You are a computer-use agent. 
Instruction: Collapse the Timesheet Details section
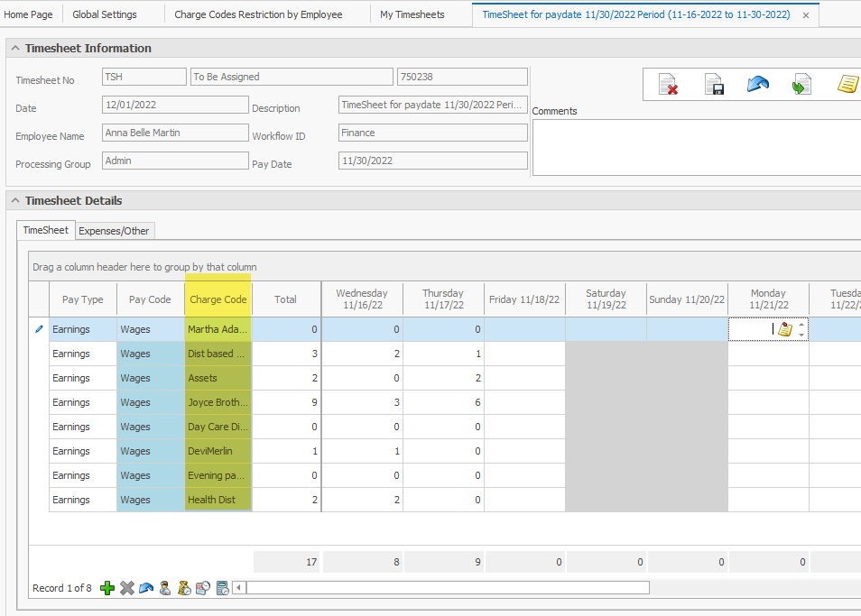pos(14,201)
